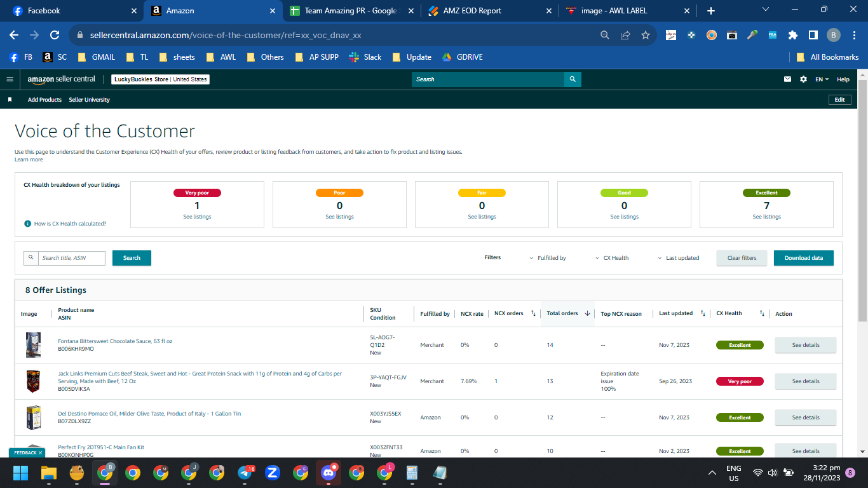868x488 pixels.
Task: Click the Seller Central search magnifier button
Action: click(573, 79)
